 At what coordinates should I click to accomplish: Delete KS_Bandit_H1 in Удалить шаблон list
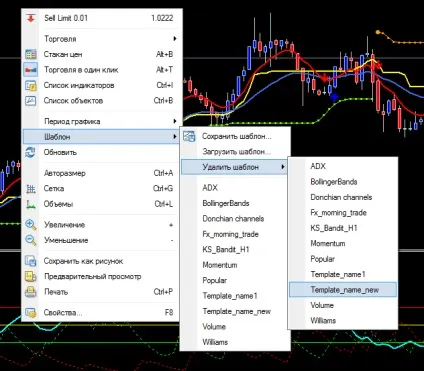coord(343,228)
